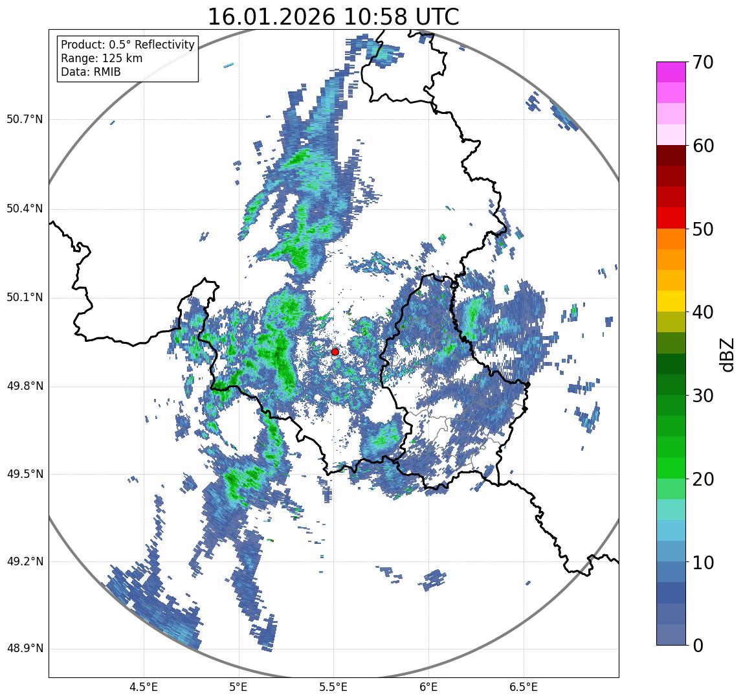Click the 6°E longitude label
The image size is (743, 700).
(429, 687)
